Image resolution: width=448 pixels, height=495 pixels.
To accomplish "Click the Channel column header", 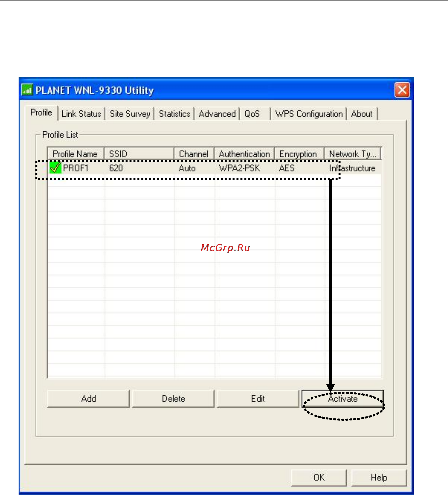I will coord(194,154).
